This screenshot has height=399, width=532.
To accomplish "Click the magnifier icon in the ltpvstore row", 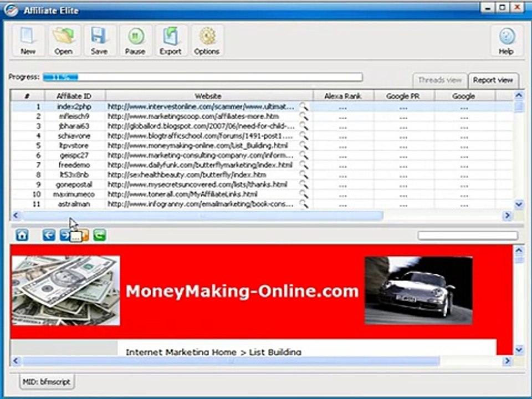I will pos(304,146).
